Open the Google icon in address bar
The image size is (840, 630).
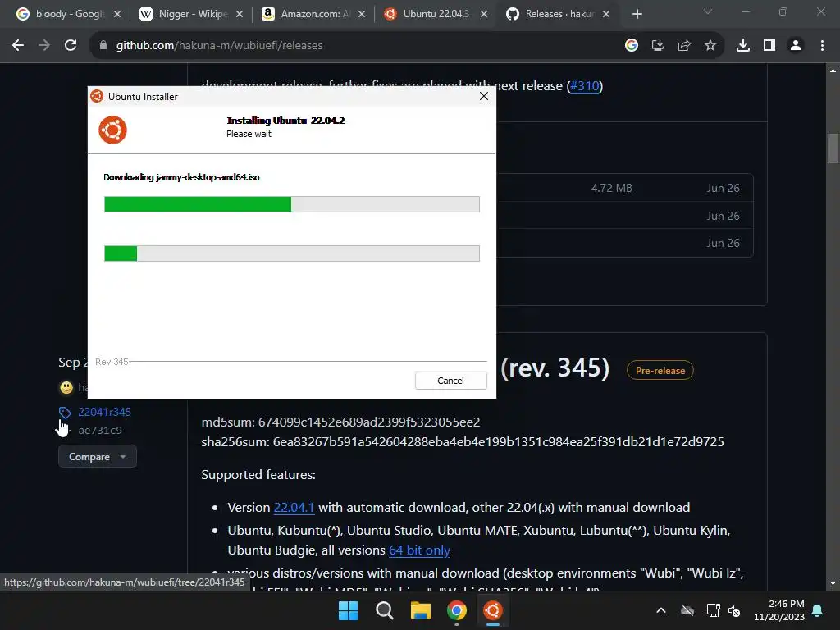[x=632, y=46]
